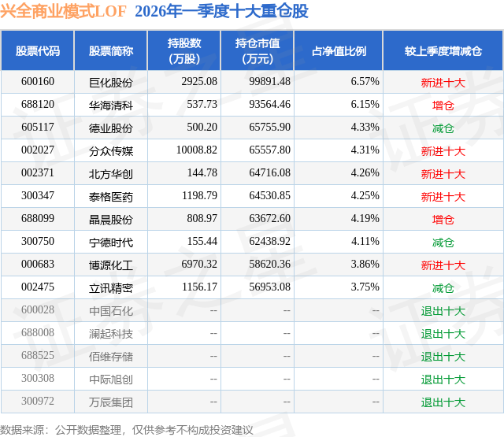Click the 股票代码 column header
This screenshot has height=437, width=504.
pos(38,50)
